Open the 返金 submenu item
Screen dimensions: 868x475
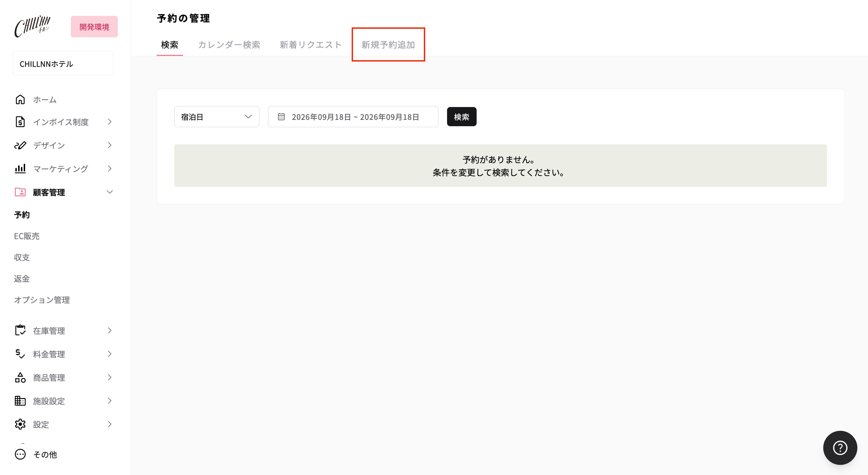(x=22, y=279)
